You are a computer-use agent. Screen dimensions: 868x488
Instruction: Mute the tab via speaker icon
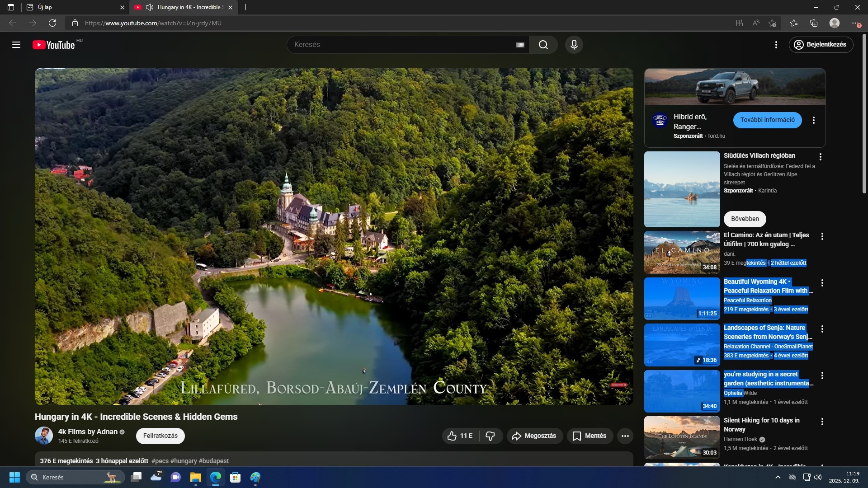coord(150,7)
